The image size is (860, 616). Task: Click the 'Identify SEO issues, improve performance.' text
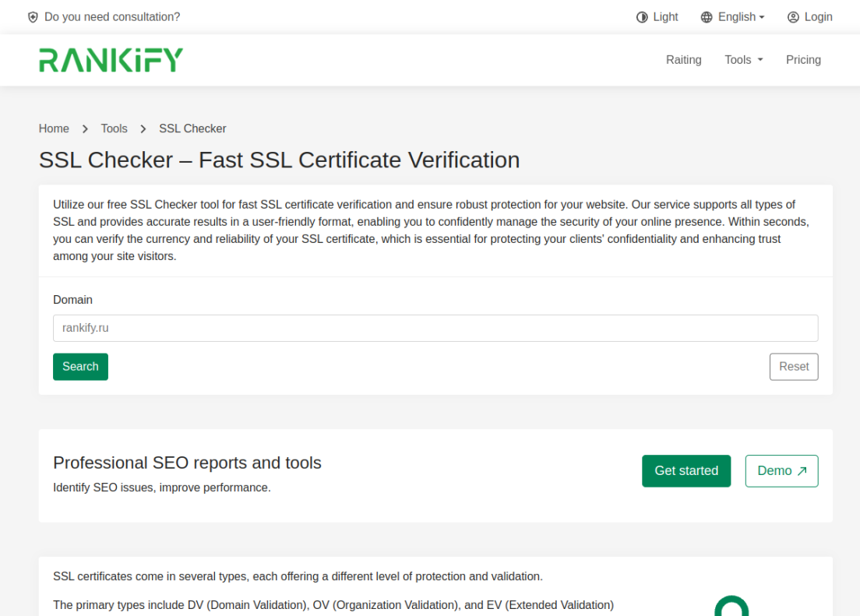[x=162, y=488]
